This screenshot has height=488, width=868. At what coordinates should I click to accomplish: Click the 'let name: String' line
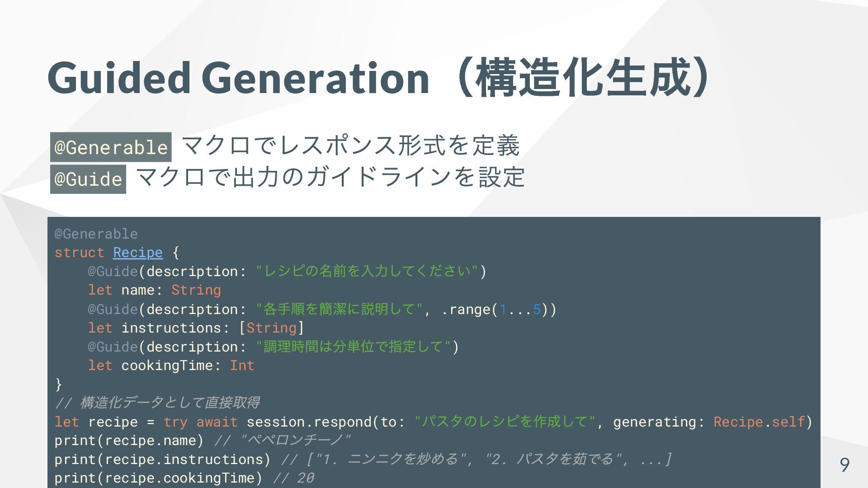click(154, 290)
